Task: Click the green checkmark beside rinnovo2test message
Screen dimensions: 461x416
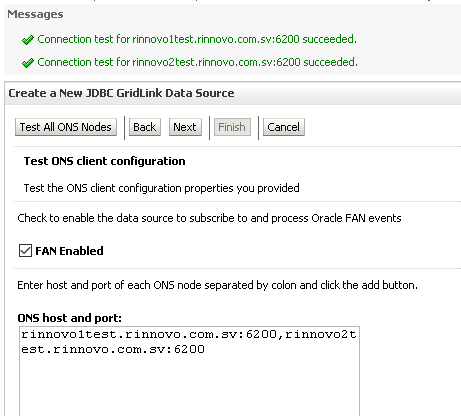Action: pyautogui.click(x=28, y=63)
